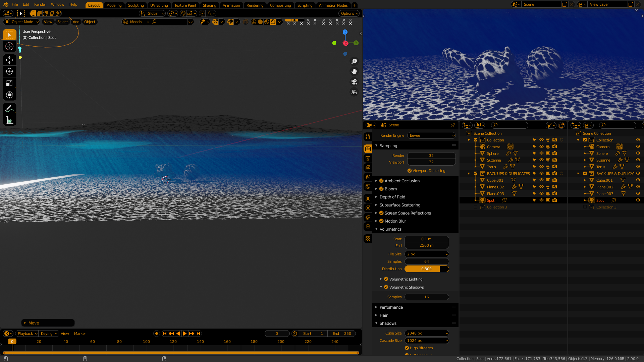
Task: Click the Options button in the viewport header
Action: (349, 13)
